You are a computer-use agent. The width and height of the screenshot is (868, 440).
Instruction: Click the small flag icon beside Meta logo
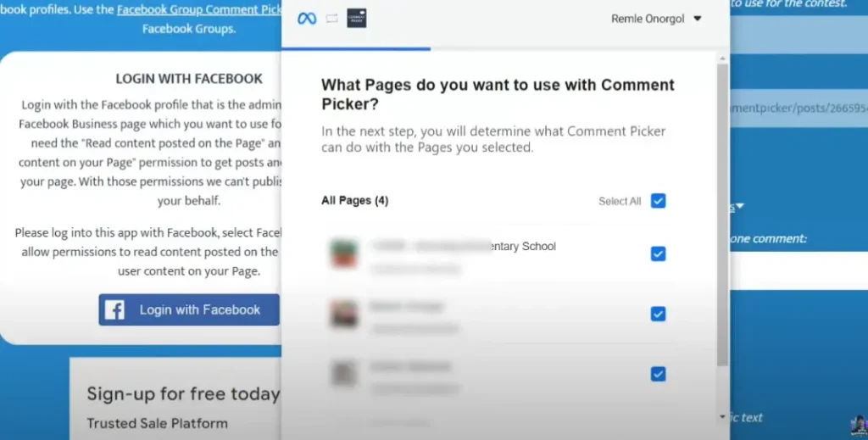331,19
